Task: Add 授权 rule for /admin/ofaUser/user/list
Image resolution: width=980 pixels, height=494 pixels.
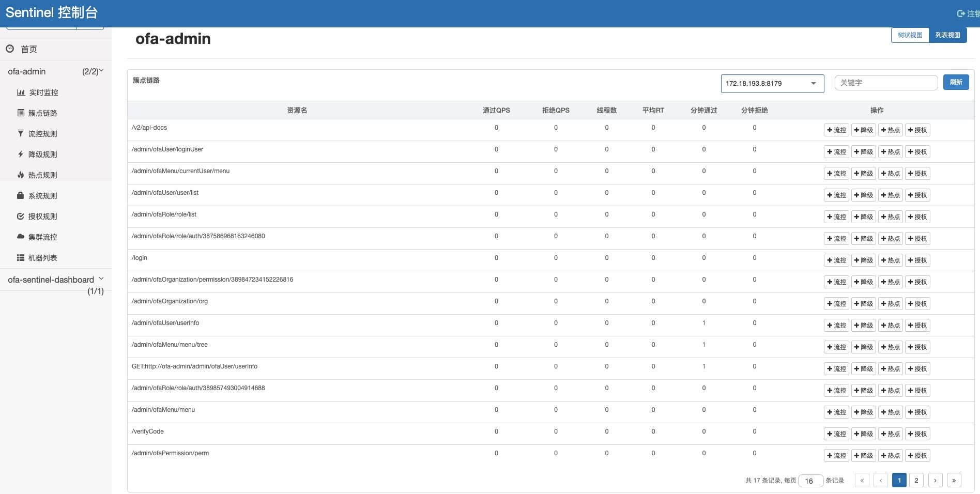Action: point(917,195)
